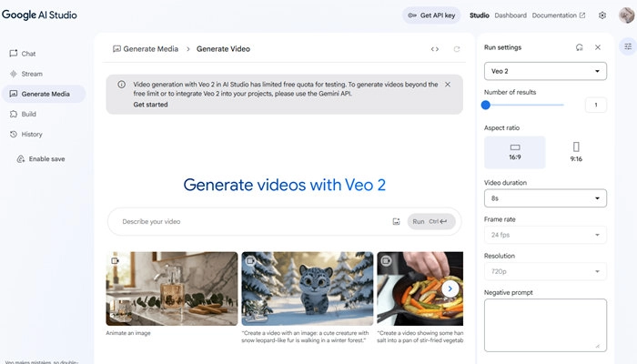Screen dimensions: 637x364
Task: Click the Stream waveform icon
Action: [14, 74]
